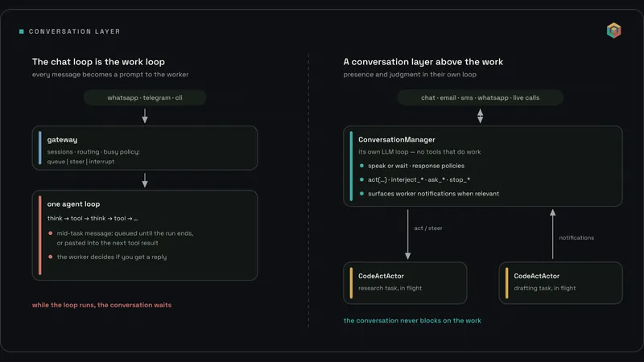Select teal caption "the conversation never blocks on the work"
The width and height of the screenshot is (644, 362).
tap(412, 320)
